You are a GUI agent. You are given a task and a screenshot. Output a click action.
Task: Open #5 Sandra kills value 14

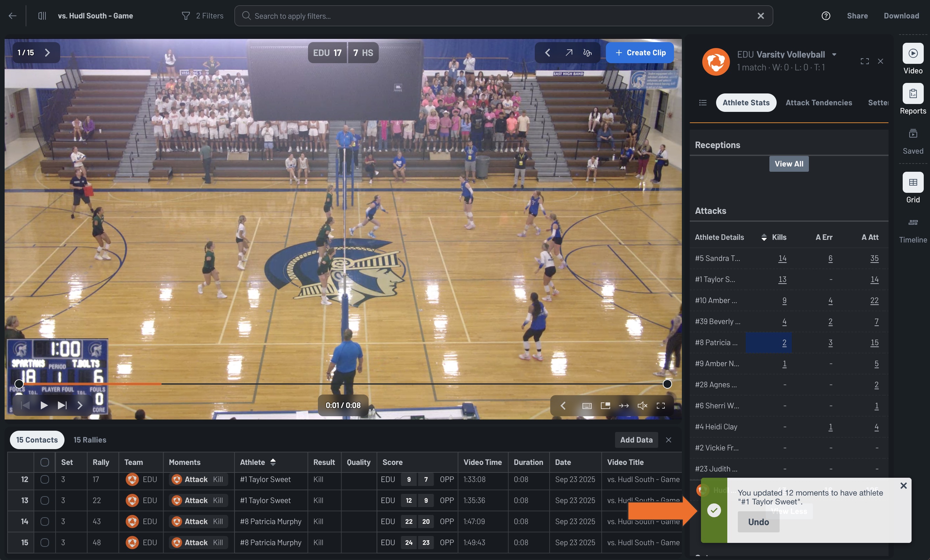(782, 258)
